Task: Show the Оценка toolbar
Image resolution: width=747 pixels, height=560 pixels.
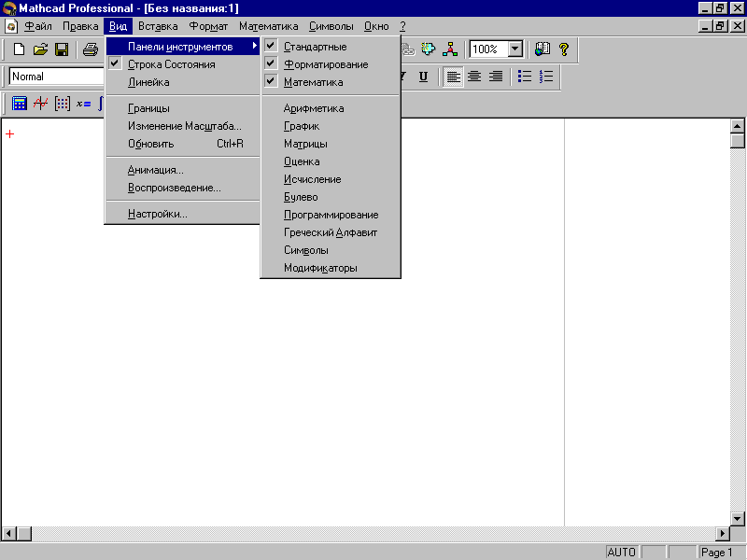Action: (x=331, y=161)
